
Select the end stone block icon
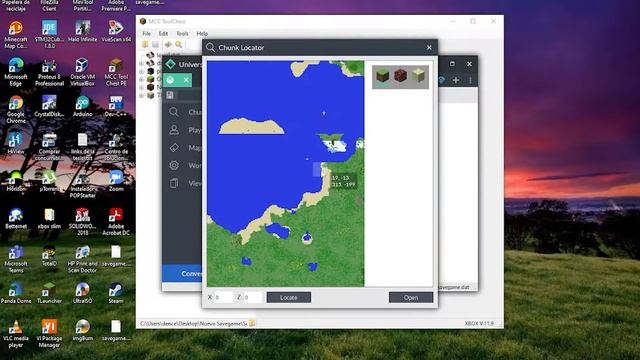tap(419, 76)
